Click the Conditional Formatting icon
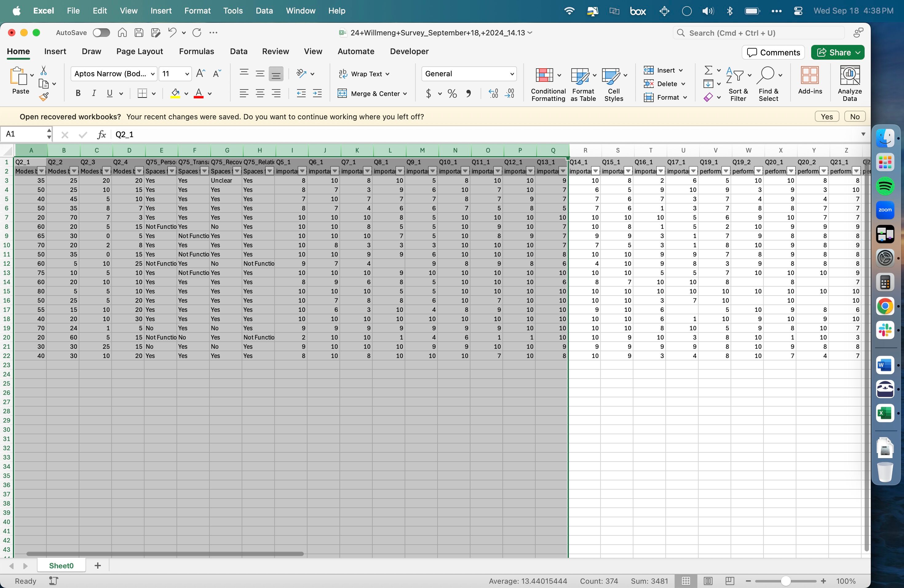This screenshot has height=588, width=904. 544,75
